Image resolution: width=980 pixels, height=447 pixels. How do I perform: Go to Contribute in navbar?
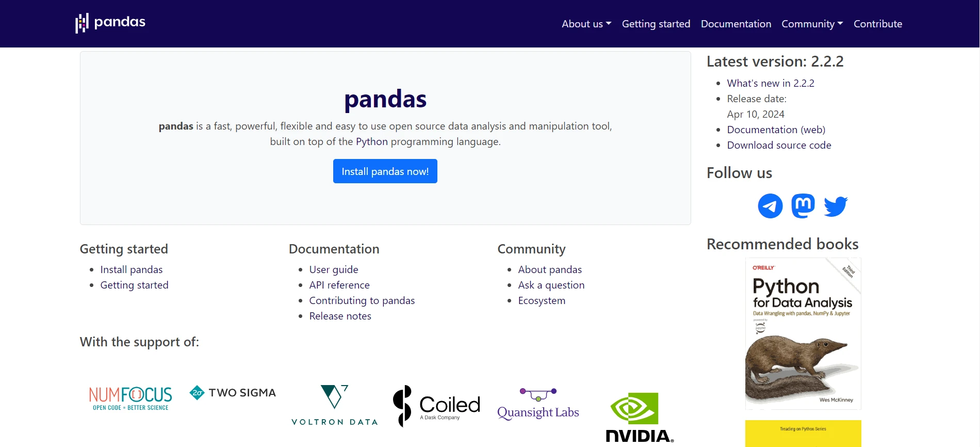click(x=877, y=24)
